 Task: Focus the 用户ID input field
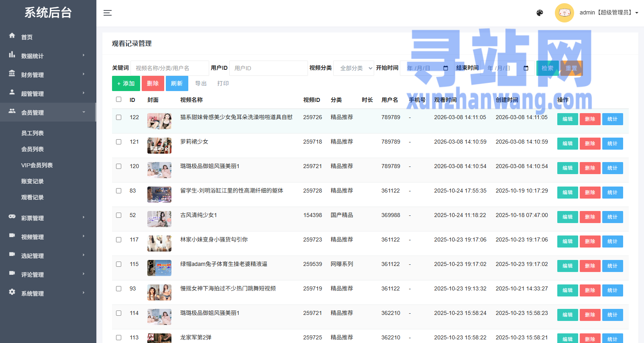(x=268, y=68)
